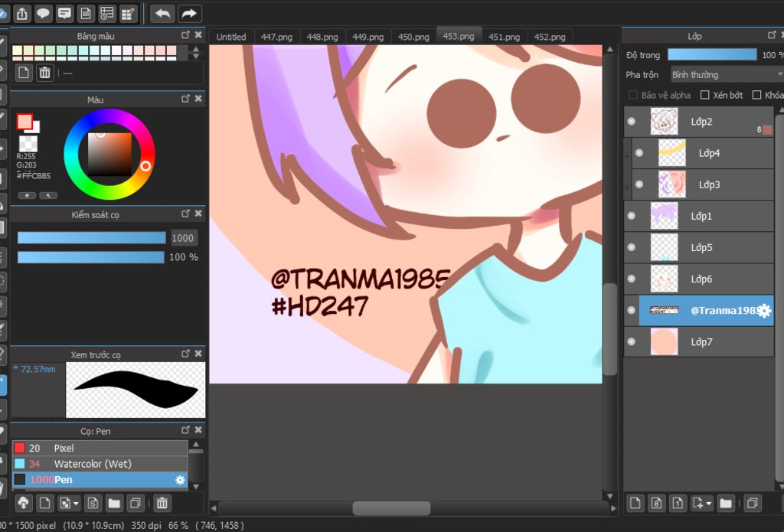784x532 pixels.
Task: Click the comment box icon in toolbar
Action: [64, 14]
